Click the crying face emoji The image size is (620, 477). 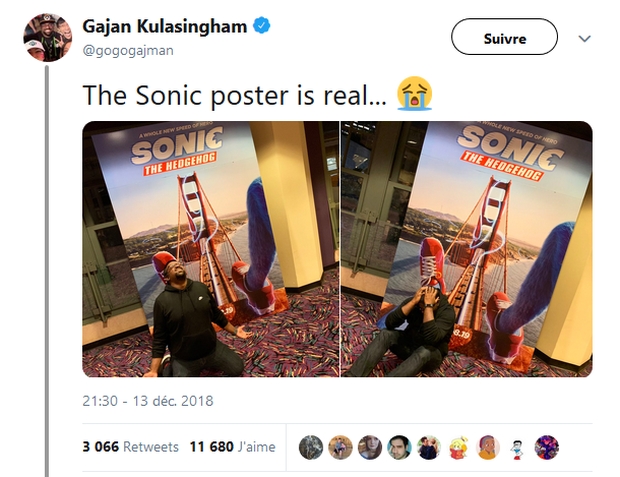coord(414,96)
